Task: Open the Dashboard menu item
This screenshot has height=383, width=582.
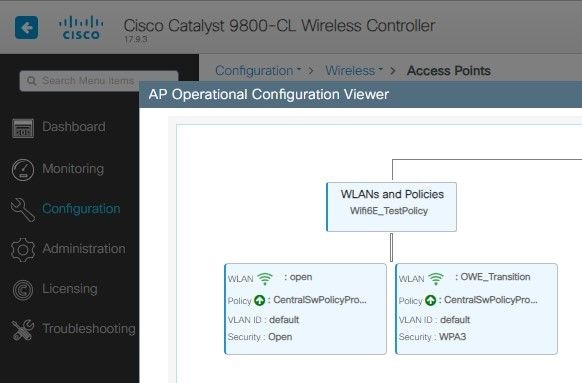Action: (x=74, y=127)
